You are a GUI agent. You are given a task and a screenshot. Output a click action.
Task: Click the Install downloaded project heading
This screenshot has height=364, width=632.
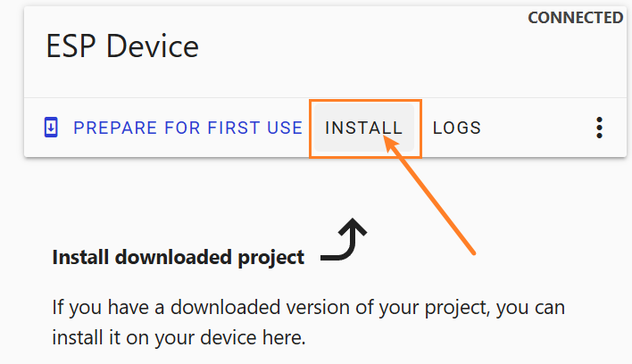(179, 258)
